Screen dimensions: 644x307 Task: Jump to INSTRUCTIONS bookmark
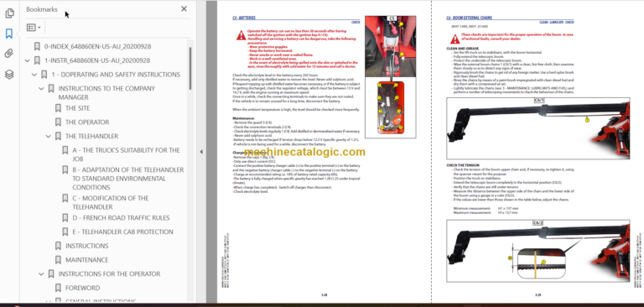pos(86,246)
